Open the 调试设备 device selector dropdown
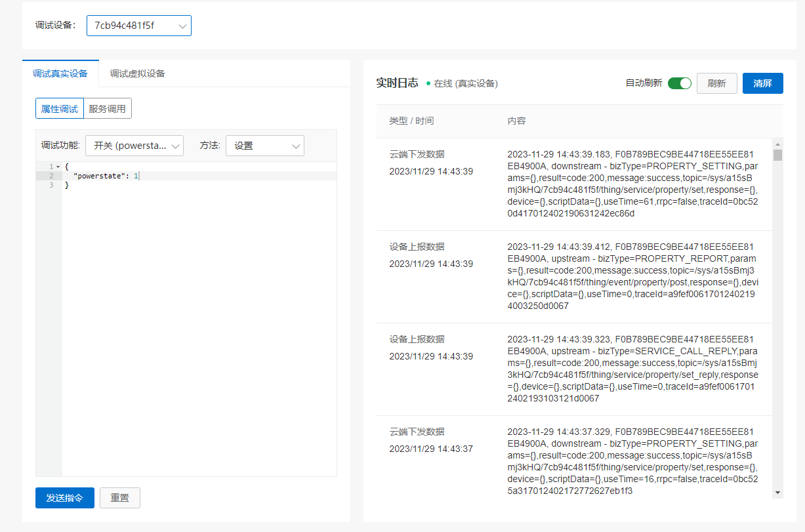Screen dimensions: 805x532 coord(139,26)
